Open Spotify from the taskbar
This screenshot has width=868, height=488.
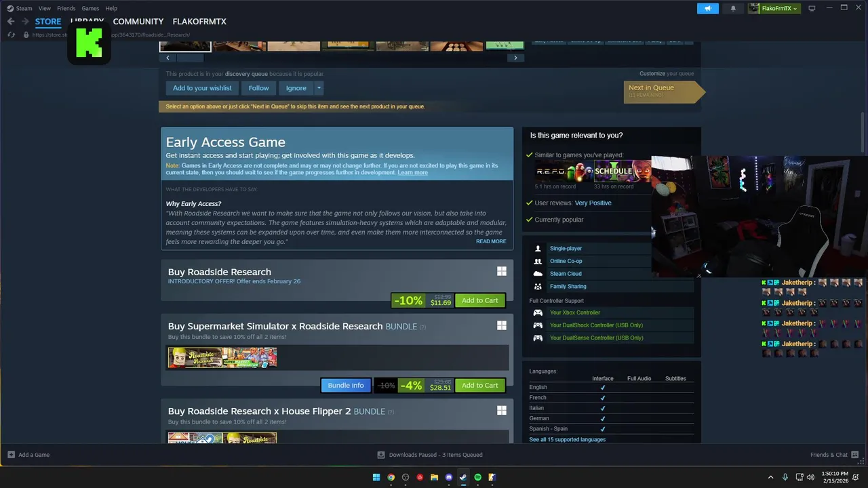pos(477,477)
